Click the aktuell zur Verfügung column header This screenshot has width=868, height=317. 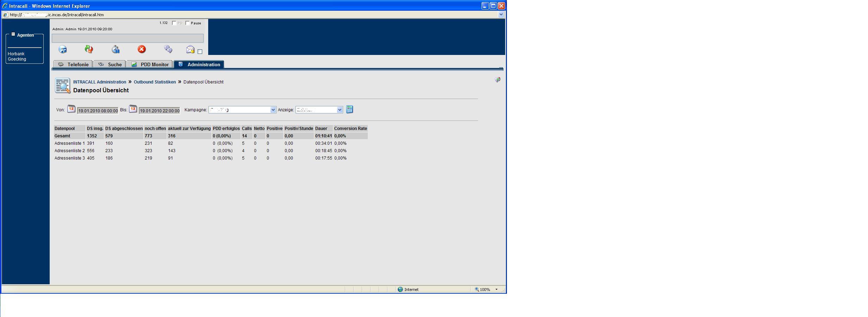[189, 129]
